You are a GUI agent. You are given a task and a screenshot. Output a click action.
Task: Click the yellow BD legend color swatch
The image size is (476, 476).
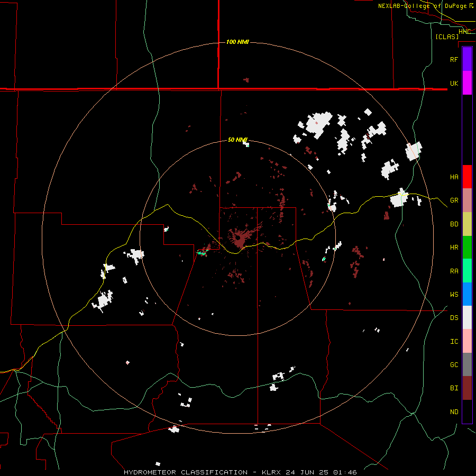click(467, 224)
